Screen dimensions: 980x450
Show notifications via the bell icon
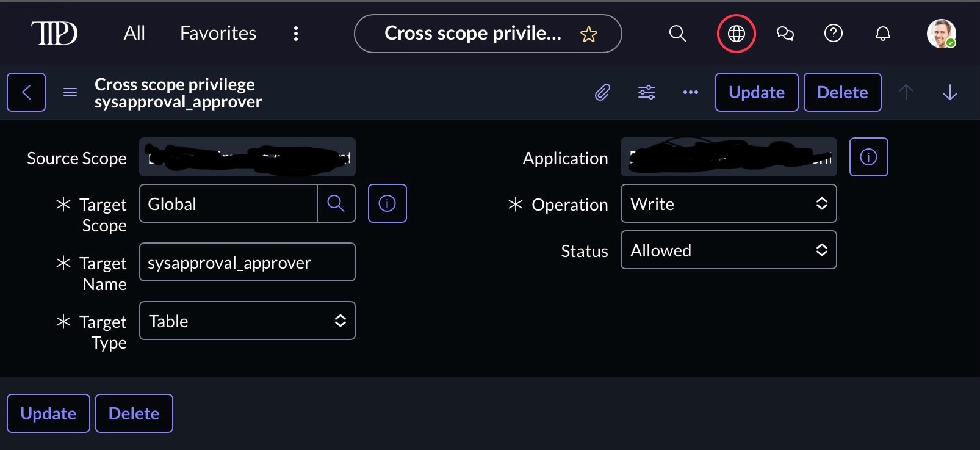click(x=882, y=34)
